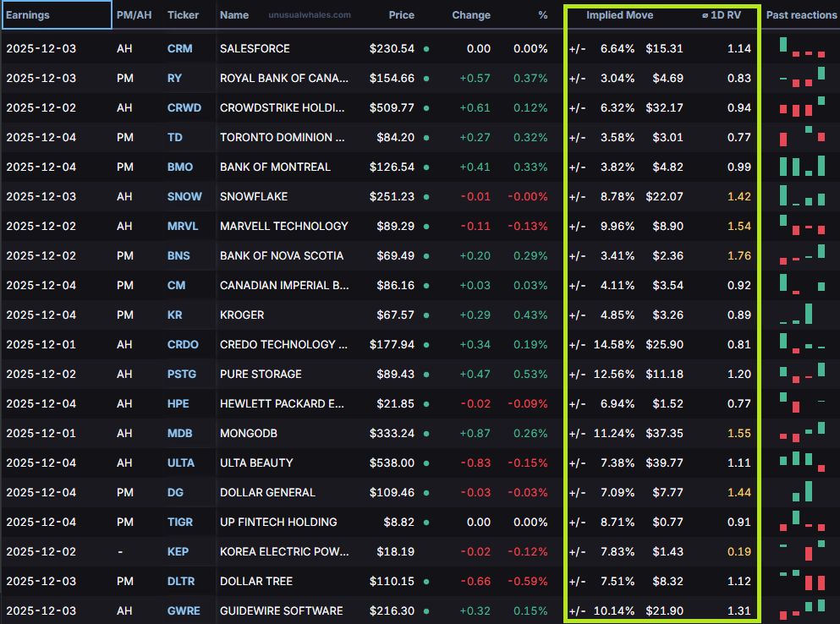840x624 pixels.
Task: Click the green dot next to Ulta Beauty price
Action: click(425, 463)
